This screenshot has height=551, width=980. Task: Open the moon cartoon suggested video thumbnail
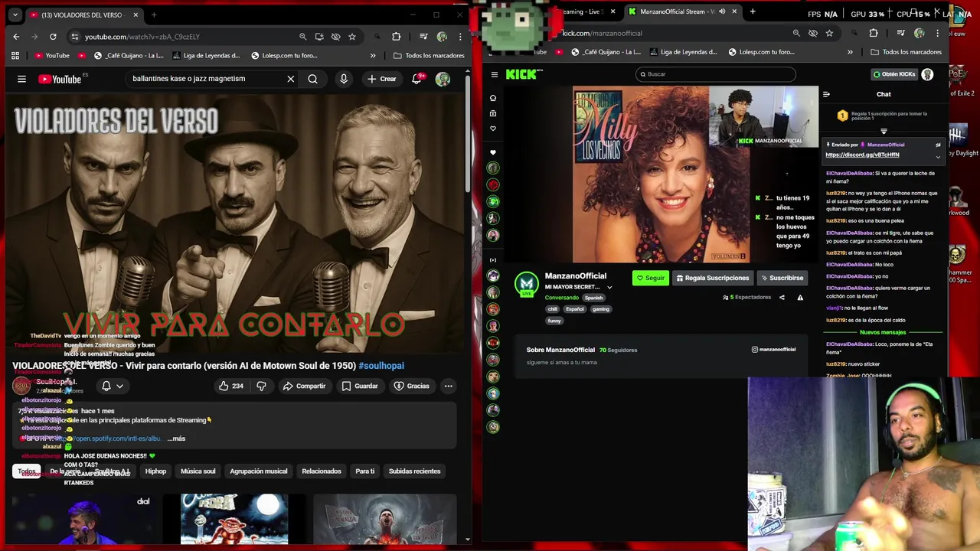click(234, 519)
